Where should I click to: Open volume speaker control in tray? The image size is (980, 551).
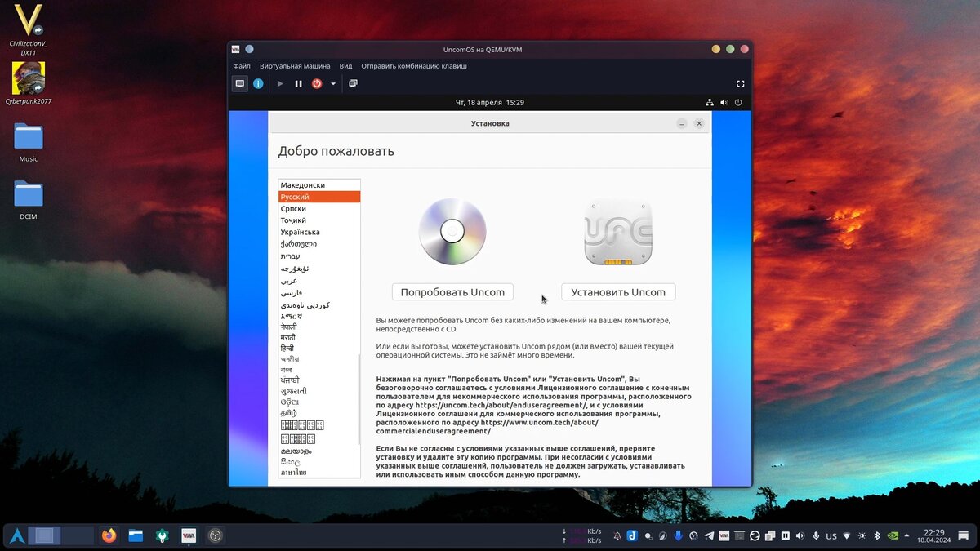(800, 536)
